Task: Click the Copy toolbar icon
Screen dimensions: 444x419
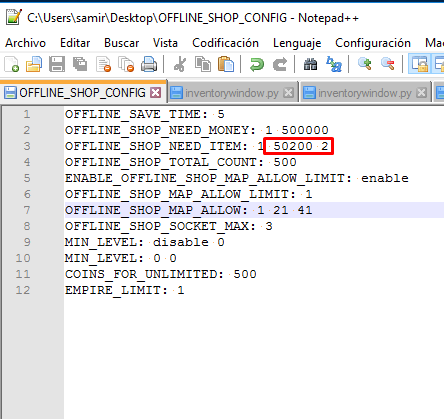Action: coord(203,64)
